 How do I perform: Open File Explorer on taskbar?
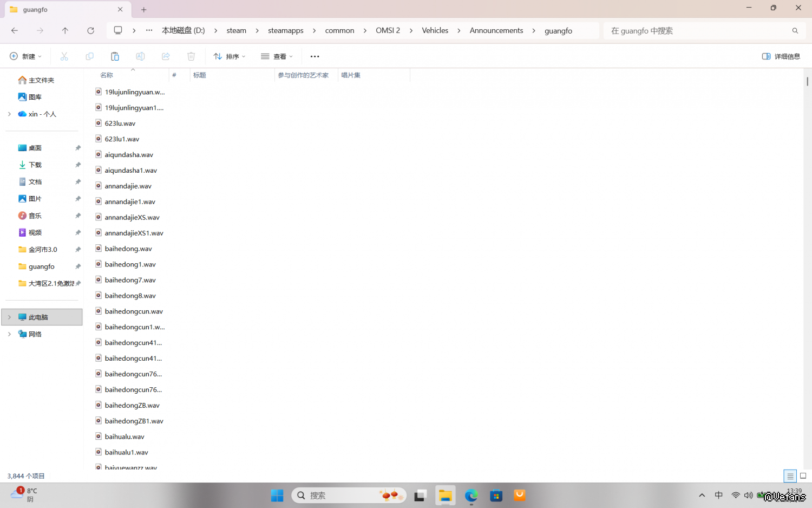click(x=446, y=496)
